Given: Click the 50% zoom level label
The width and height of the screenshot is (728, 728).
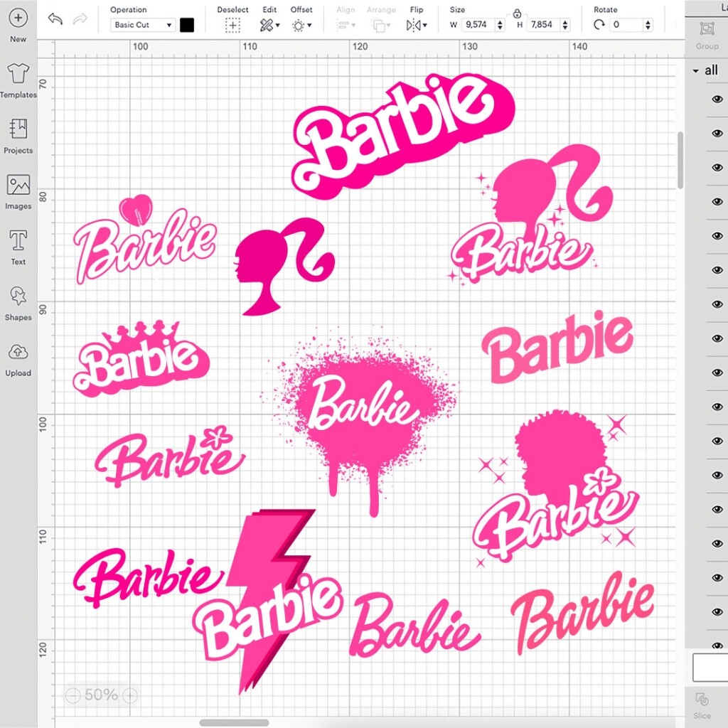Looking at the screenshot, I should [x=101, y=695].
